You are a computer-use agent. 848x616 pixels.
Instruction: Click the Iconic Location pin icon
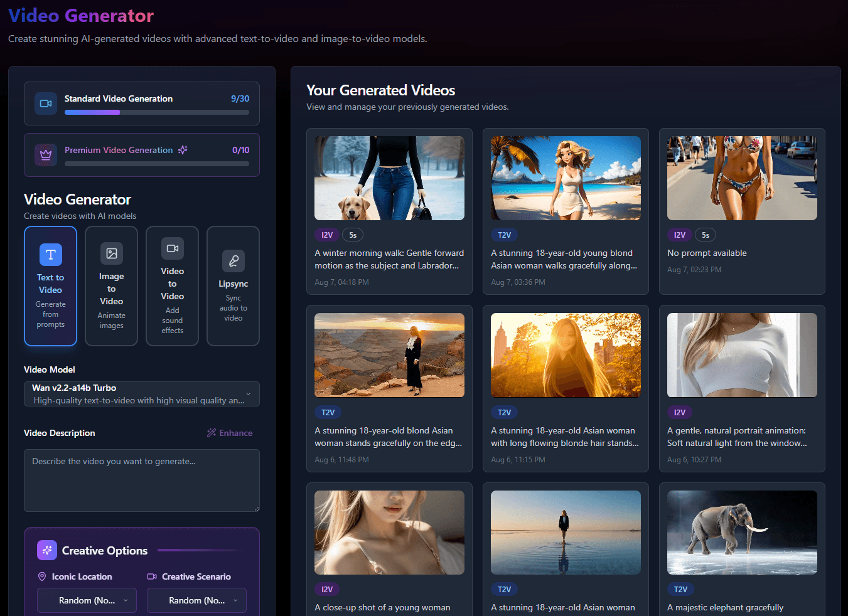coord(41,576)
